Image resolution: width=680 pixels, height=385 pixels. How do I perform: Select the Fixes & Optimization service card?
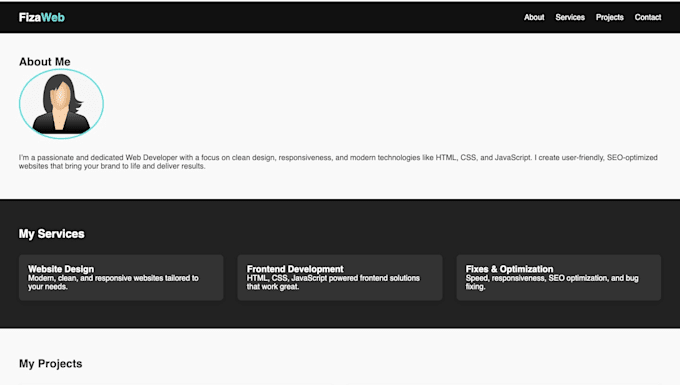[x=559, y=277]
